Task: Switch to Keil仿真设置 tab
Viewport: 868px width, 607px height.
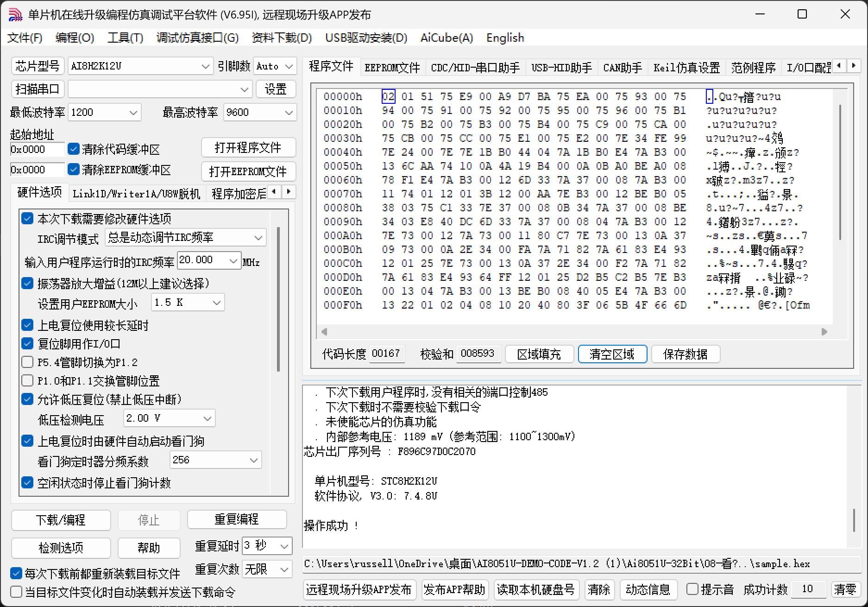Action: coord(686,68)
